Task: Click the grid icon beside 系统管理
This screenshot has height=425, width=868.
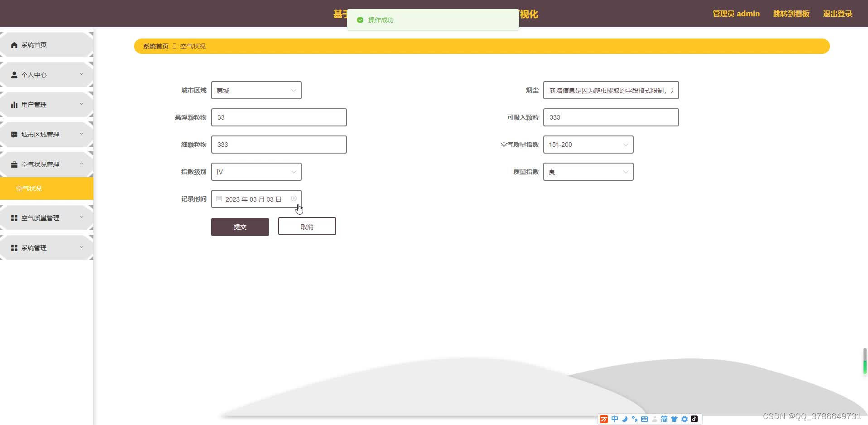Action: click(x=14, y=248)
